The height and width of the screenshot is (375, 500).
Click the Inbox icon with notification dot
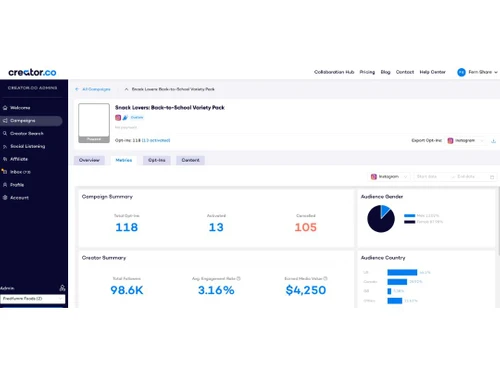(x=4, y=172)
